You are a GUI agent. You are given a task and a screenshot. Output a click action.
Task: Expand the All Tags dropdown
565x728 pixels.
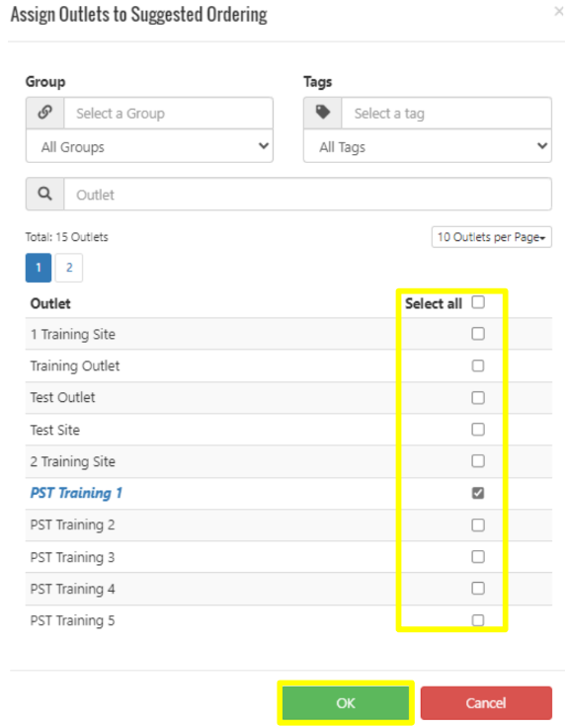428,146
